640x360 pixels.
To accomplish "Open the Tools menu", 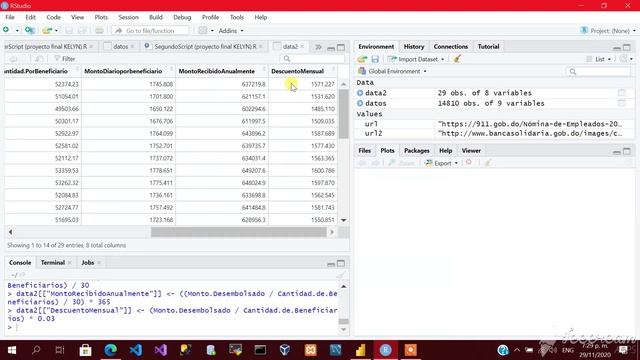I will (x=237, y=17).
